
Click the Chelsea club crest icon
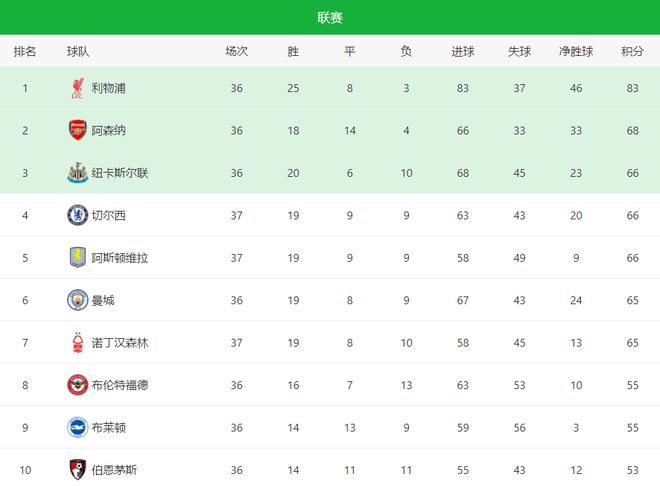coord(76,215)
